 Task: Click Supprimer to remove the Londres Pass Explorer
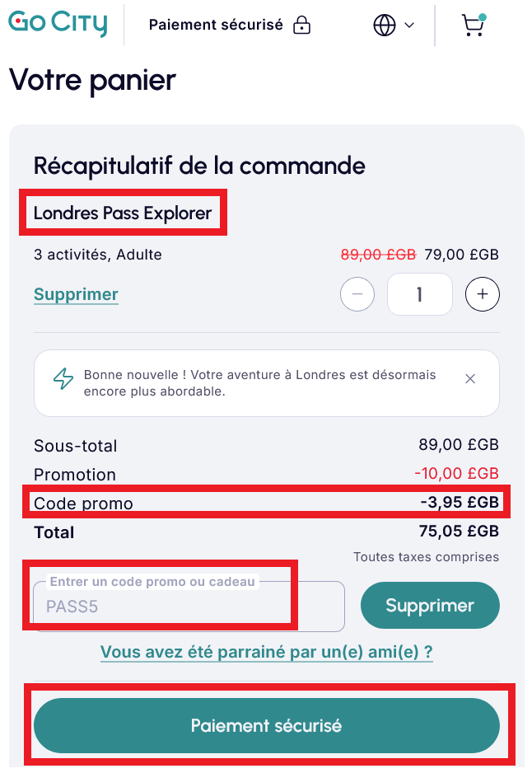pos(76,294)
